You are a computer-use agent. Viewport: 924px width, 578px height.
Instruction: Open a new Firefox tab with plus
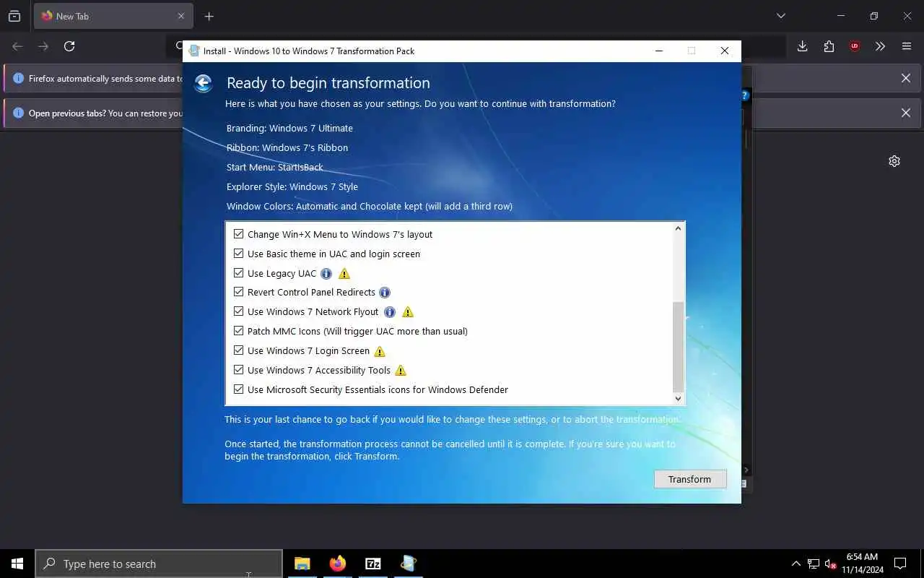click(x=209, y=16)
